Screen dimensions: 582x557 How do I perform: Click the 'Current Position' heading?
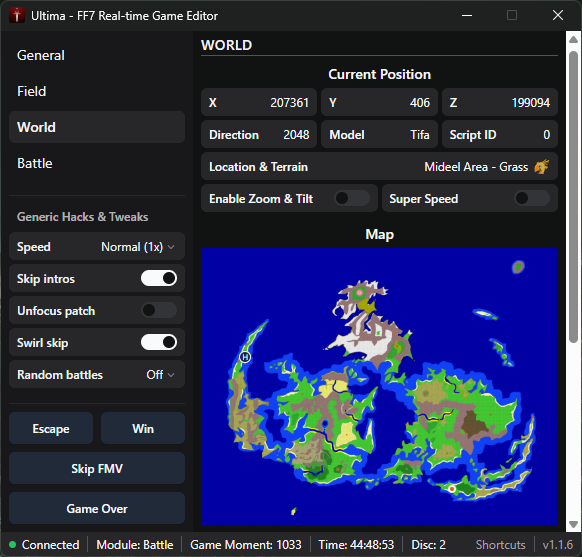379,74
